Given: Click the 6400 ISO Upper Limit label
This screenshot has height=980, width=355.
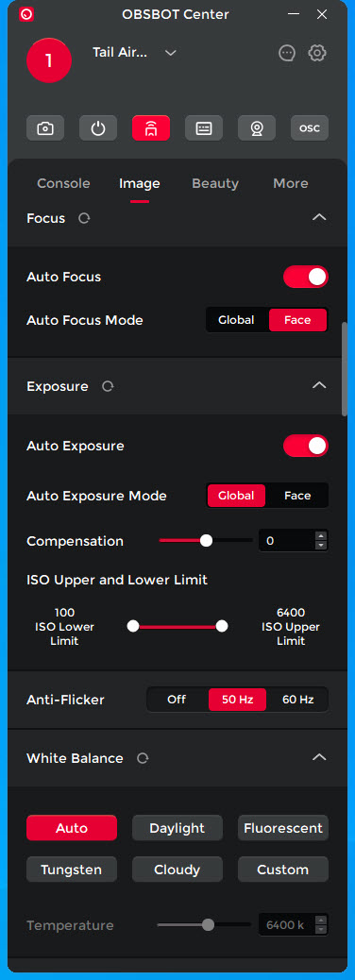Looking at the screenshot, I should (x=291, y=627).
